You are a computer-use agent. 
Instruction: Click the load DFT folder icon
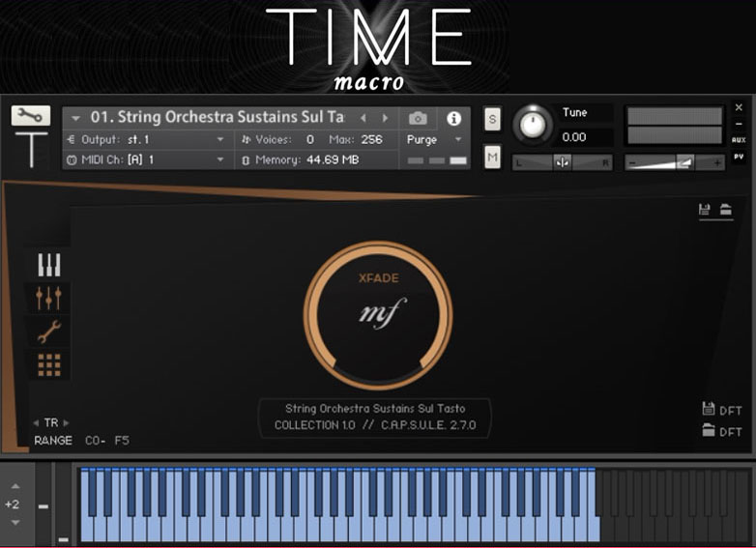tap(709, 431)
